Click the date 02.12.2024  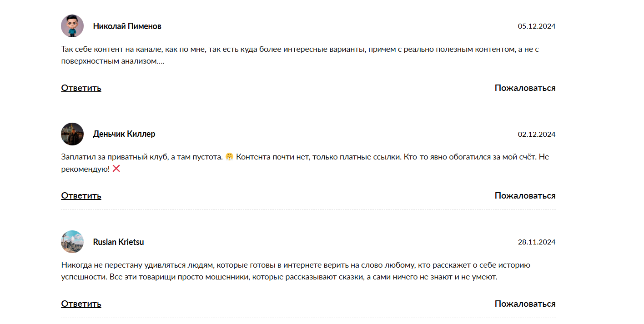(537, 135)
